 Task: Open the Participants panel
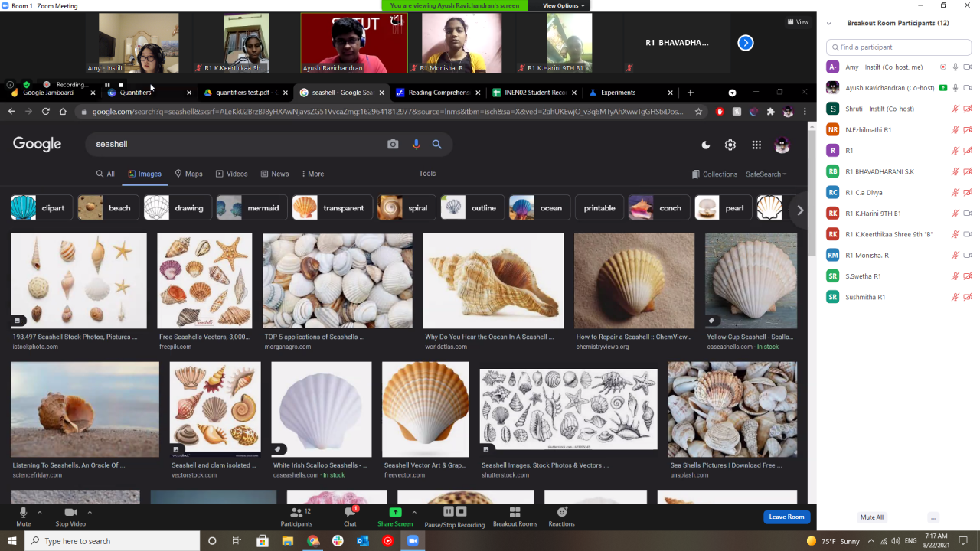click(x=296, y=515)
